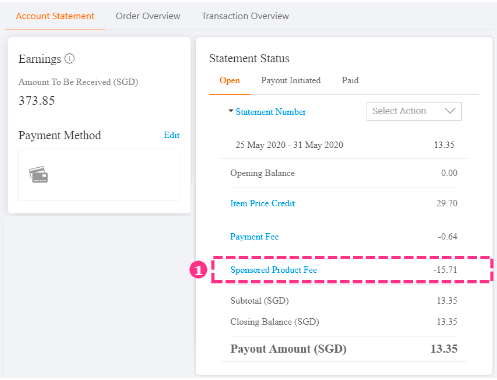The height and width of the screenshot is (380, 497).
Task: Edit the payment method
Action: pos(172,135)
